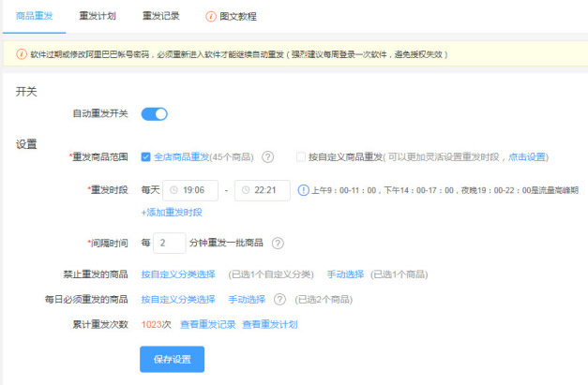Click help icon beside 间隔时间 setting
This screenshot has width=588, height=385.
(278, 244)
